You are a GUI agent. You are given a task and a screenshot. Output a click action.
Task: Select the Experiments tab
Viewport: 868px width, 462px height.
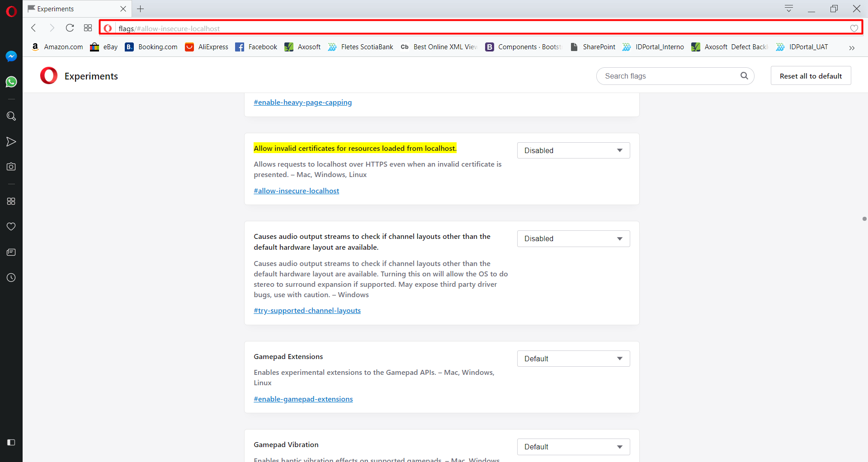point(72,9)
